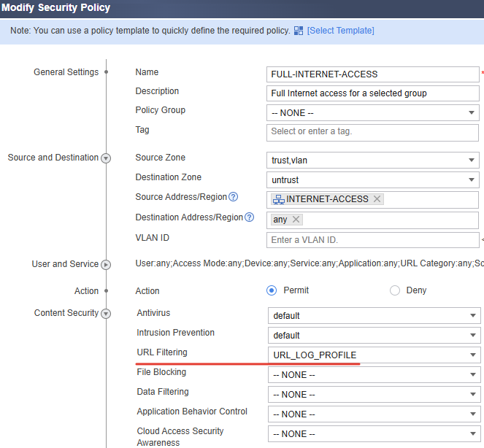Click the help icon next to Destination Address/Region

pyautogui.click(x=249, y=217)
